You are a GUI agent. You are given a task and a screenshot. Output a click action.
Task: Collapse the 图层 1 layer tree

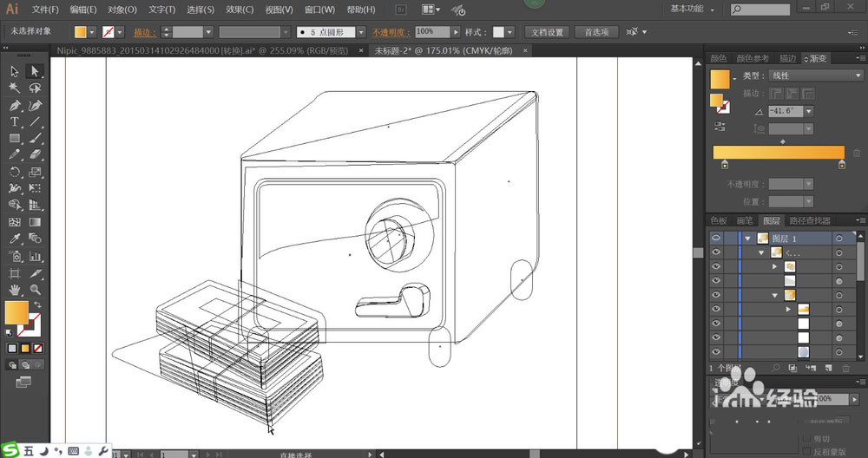point(746,239)
